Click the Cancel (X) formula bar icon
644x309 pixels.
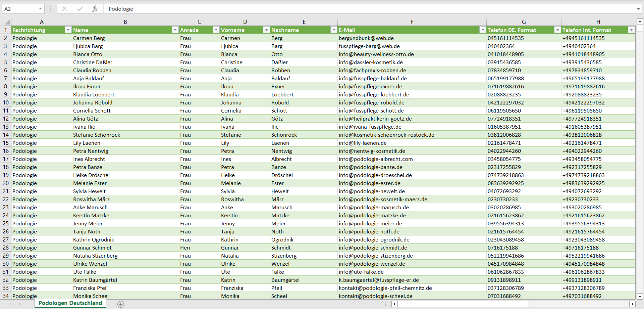tap(64, 9)
